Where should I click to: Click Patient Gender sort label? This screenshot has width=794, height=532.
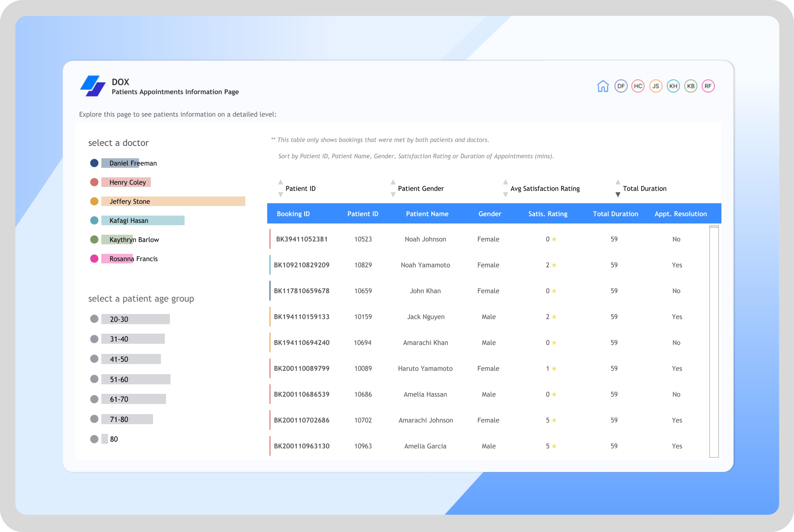point(421,189)
